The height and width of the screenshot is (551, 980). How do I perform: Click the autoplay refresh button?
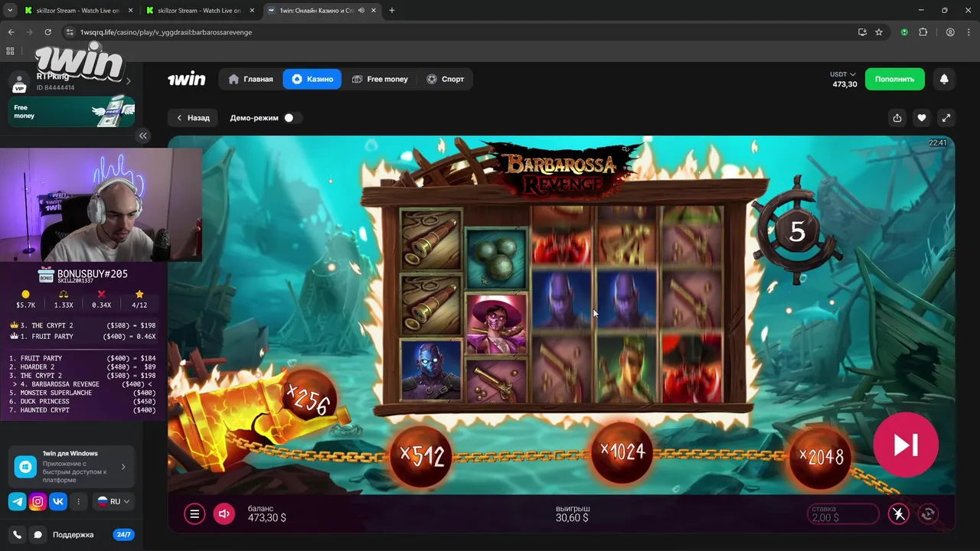tap(928, 514)
